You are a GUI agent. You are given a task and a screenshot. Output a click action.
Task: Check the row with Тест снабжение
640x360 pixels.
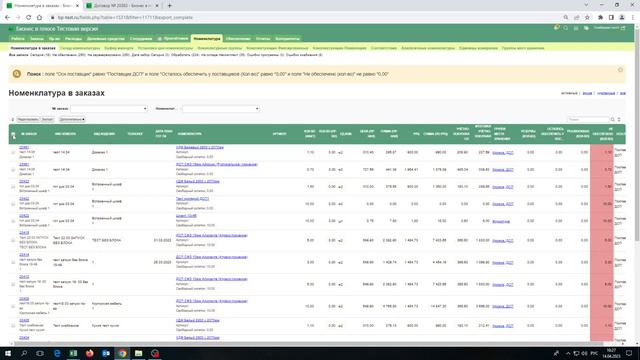point(13,326)
